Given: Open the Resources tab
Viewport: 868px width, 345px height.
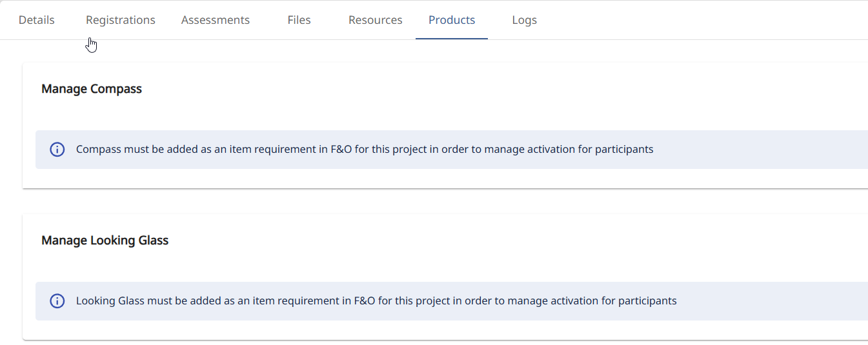Looking at the screenshot, I should [376, 20].
